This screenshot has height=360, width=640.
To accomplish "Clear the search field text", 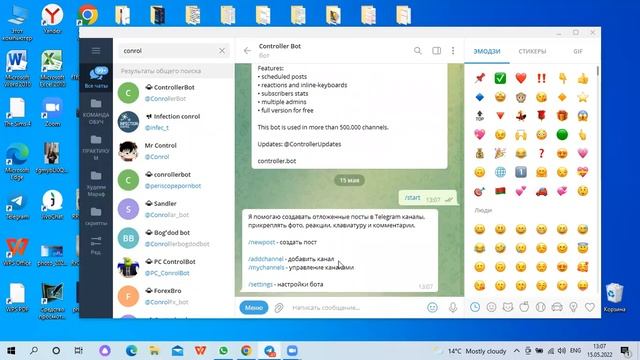I will 222,51.
